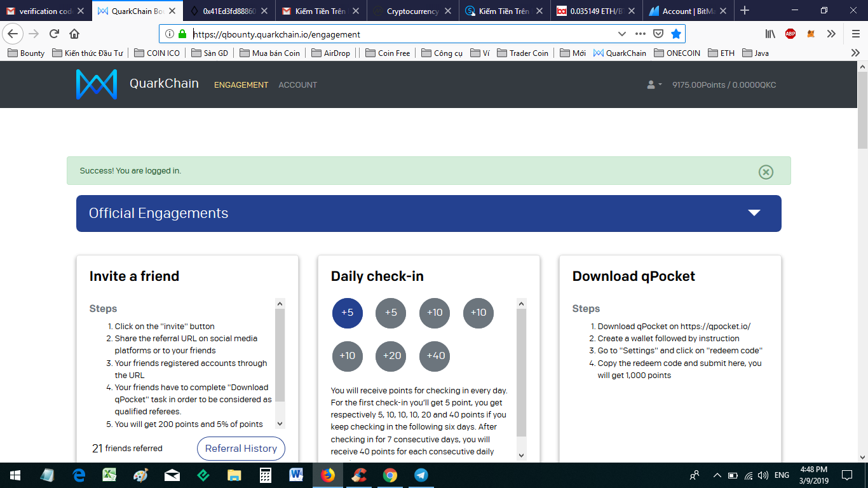Close the QuarkChain Bo tab
Viewport: 868px width, 488px height.
[172, 11]
